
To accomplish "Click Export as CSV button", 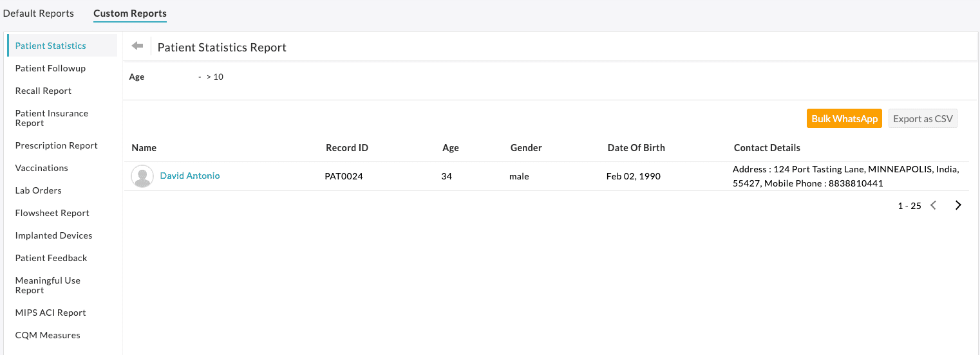I will [x=923, y=119].
